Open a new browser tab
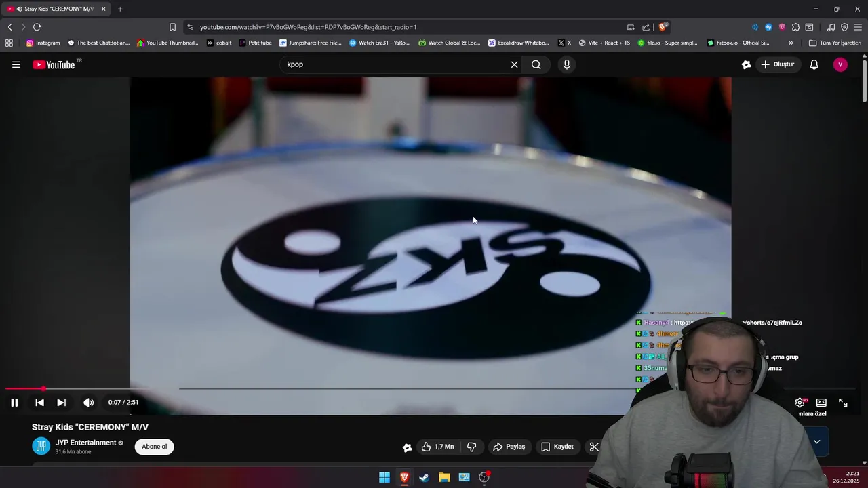The width and height of the screenshot is (868, 488). pyautogui.click(x=120, y=9)
